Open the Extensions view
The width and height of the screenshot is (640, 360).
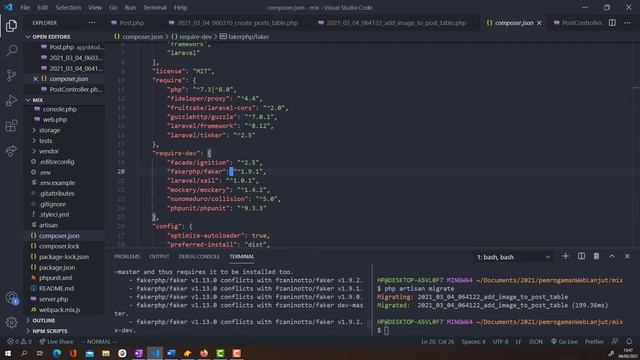point(11,126)
